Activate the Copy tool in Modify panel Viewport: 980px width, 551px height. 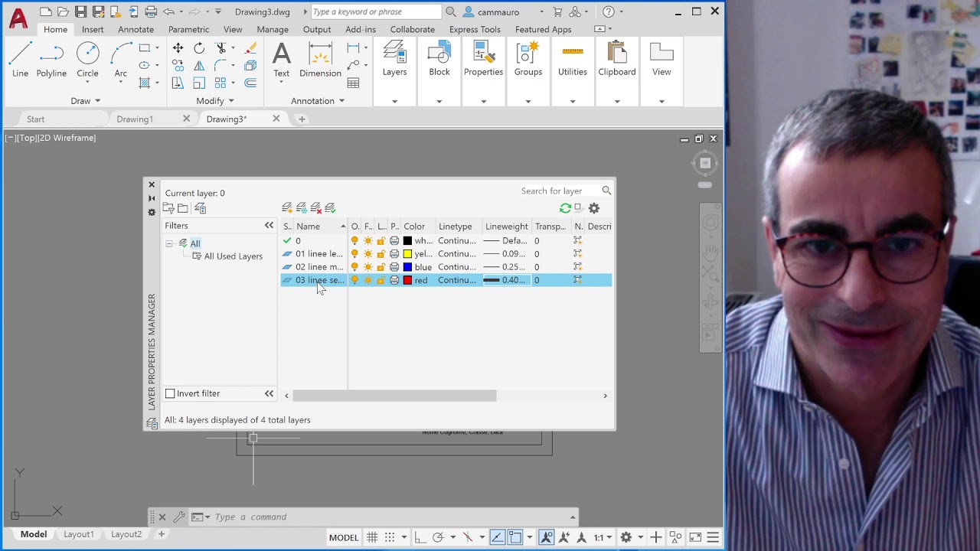click(178, 66)
